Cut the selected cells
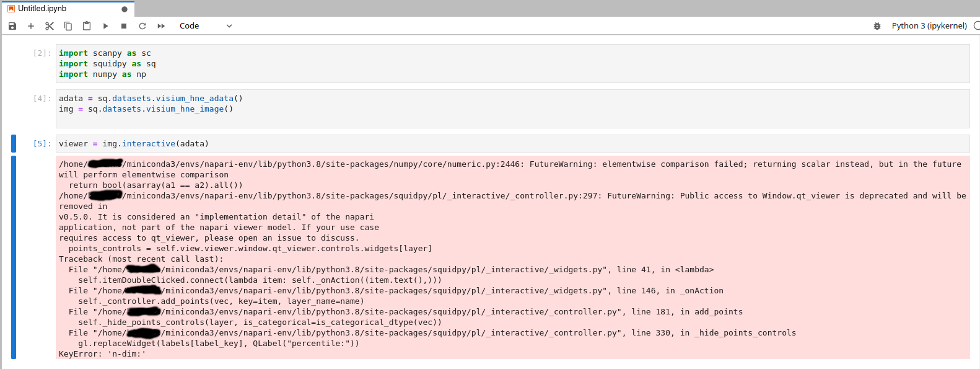 [x=49, y=25]
